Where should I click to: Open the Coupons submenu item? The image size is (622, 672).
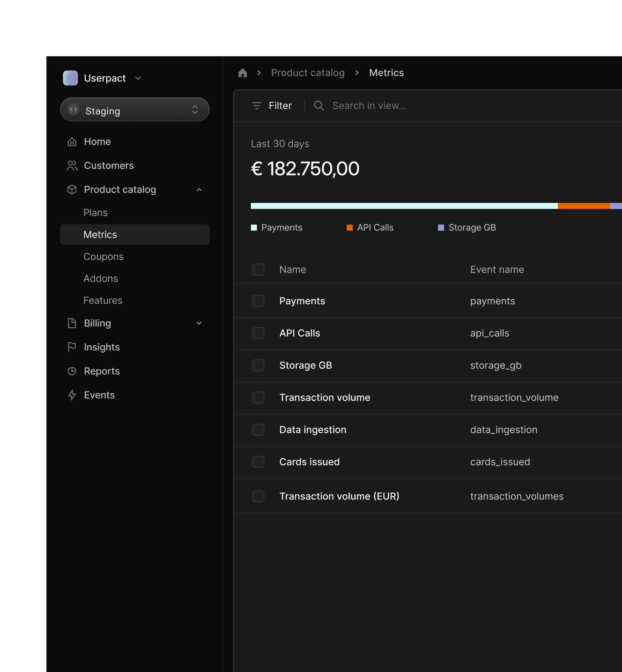(x=103, y=257)
